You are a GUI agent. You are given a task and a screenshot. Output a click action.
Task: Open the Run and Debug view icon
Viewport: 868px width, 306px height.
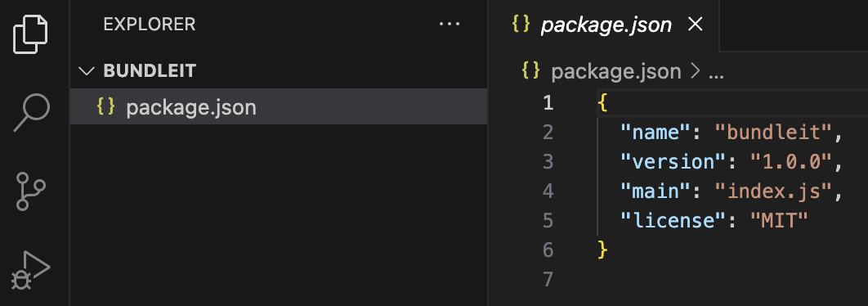(30, 271)
